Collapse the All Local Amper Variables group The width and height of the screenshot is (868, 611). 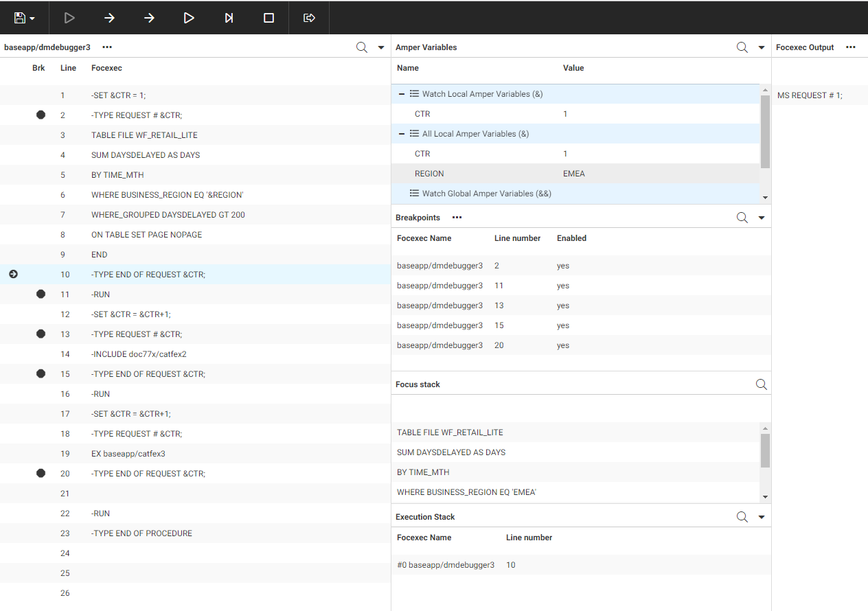click(x=402, y=134)
